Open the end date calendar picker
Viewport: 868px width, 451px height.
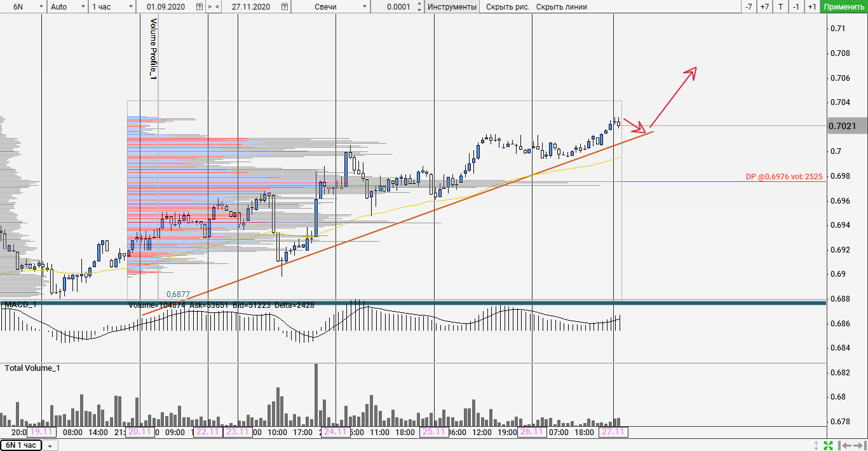click(283, 7)
